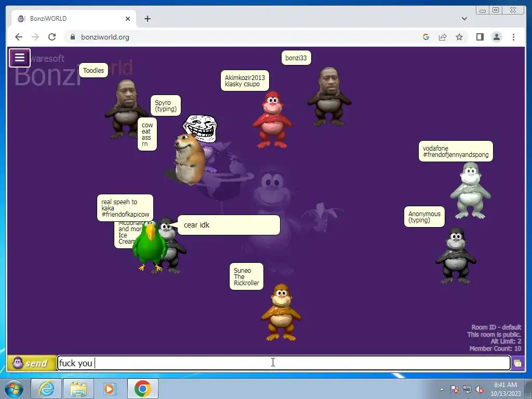Click the white Bonzi named vodafone
The width and height of the screenshot is (532, 399).
pyautogui.click(x=470, y=190)
